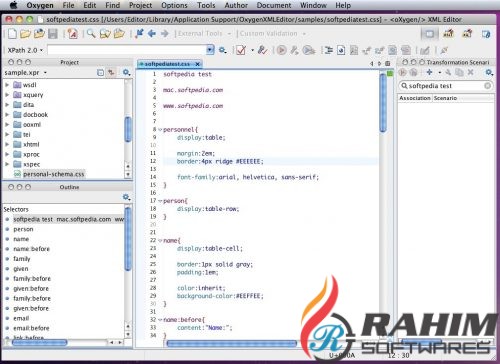This screenshot has height=364, width=500.
Task: Click inside the XPath expression input field
Action: 127,50
